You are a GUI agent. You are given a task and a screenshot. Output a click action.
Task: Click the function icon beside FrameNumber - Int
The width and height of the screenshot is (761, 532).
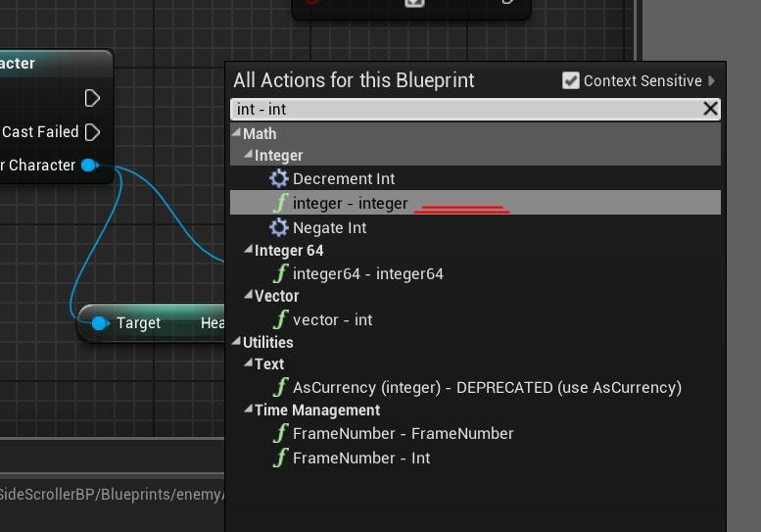click(x=280, y=458)
